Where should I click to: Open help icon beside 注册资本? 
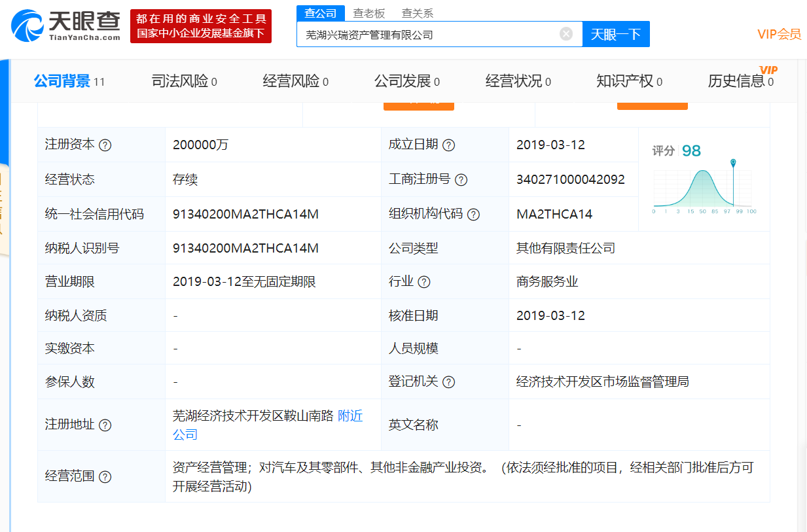pos(105,145)
